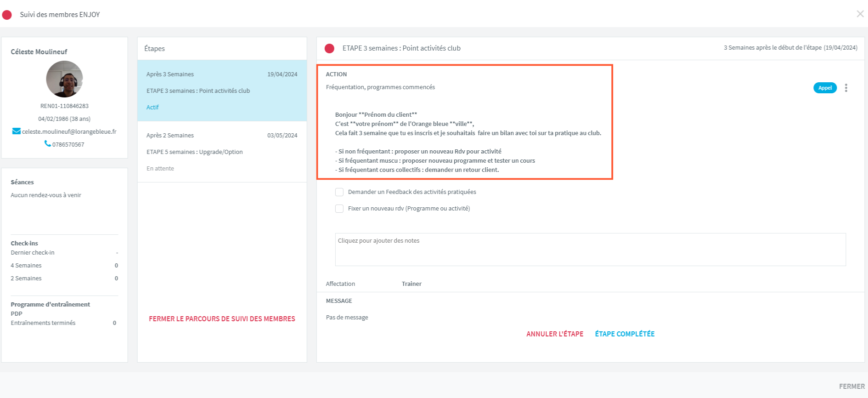Click Aucun rendez-vous à venir text

[46, 195]
